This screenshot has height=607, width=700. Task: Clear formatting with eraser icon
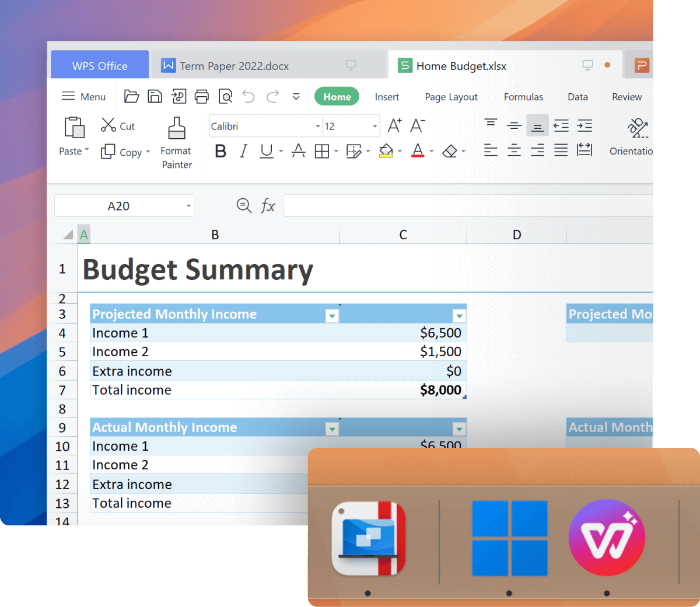450,152
